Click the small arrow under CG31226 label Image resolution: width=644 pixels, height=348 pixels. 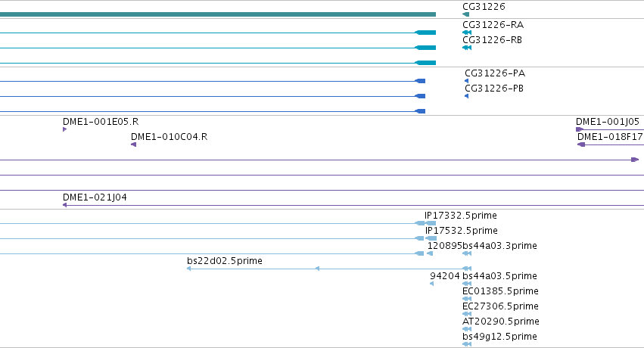pyautogui.click(x=465, y=14)
